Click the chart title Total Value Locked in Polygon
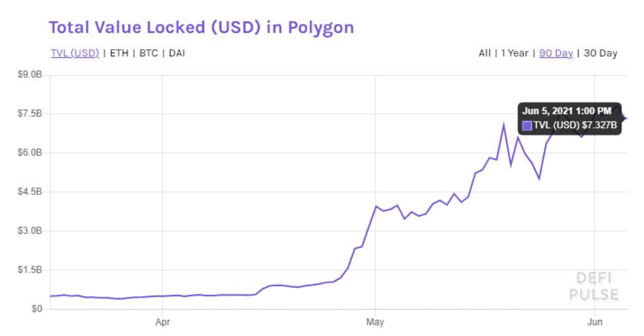Screen dimensions: 644x336 point(201,27)
